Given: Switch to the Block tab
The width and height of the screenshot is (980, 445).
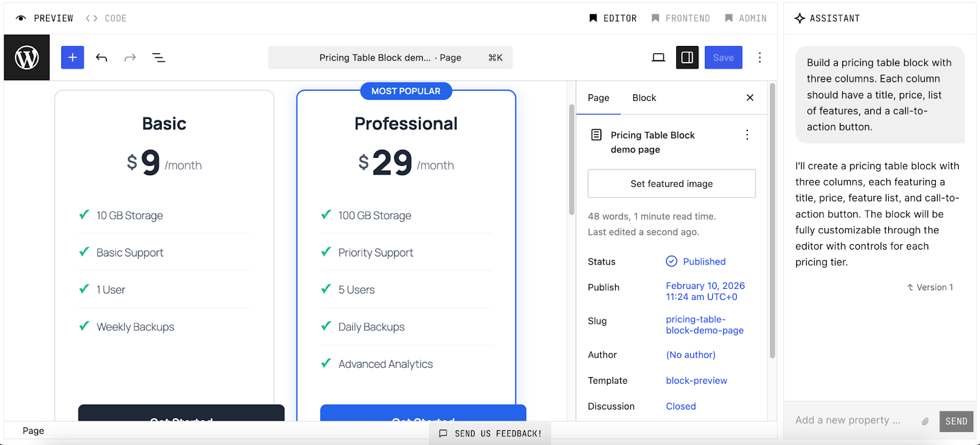Looking at the screenshot, I should (644, 98).
